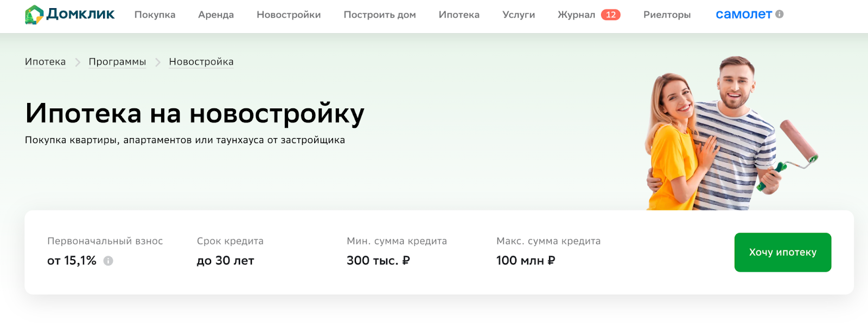Show info about the 15,1% down payment
Screen dimensions: 868x323
tap(108, 261)
